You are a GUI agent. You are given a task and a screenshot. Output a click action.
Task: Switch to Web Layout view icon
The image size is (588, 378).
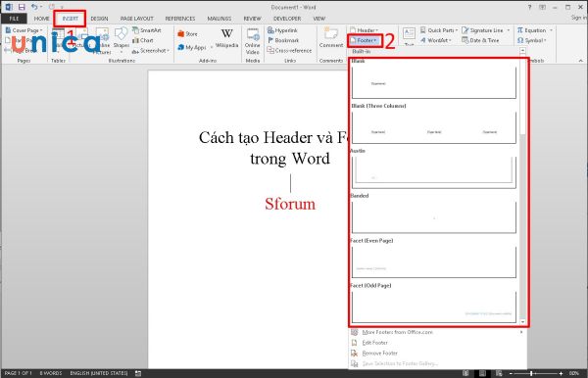[499, 373]
